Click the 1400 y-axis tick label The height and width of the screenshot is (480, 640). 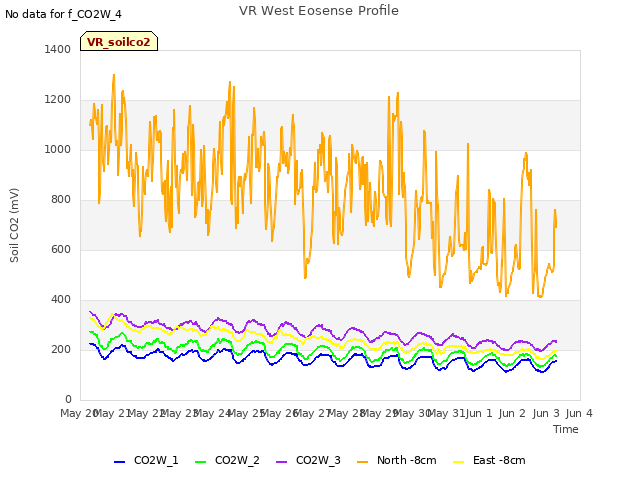(58, 49)
